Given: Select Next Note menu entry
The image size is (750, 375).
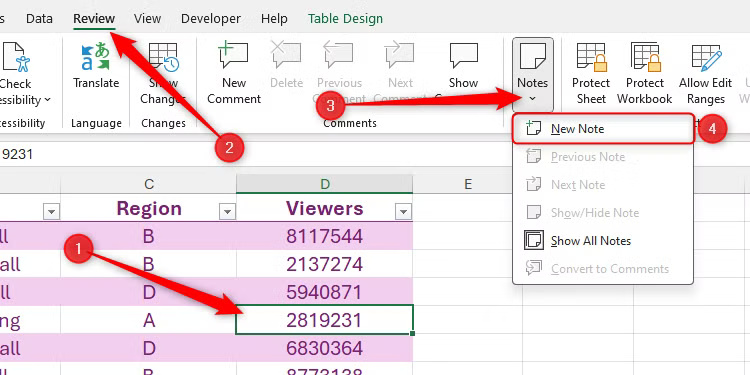Looking at the screenshot, I should pyautogui.click(x=603, y=185).
